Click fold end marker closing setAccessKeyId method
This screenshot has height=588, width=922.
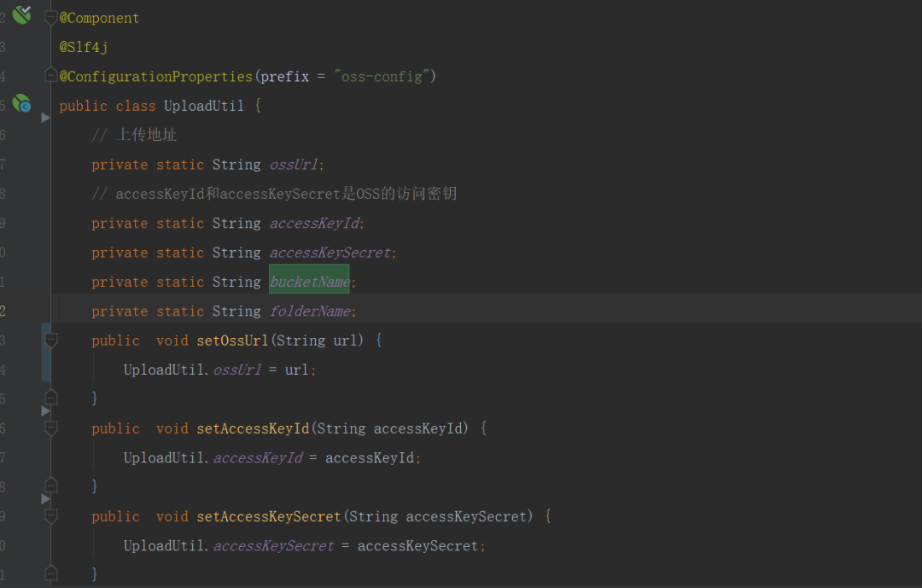(x=51, y=485)
